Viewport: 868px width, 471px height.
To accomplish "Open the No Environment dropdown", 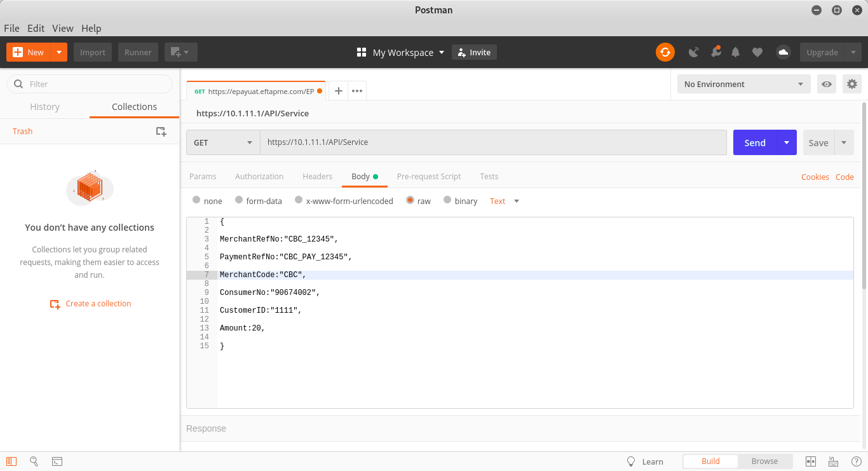I will pyautogui.click(x=744, y=84).
